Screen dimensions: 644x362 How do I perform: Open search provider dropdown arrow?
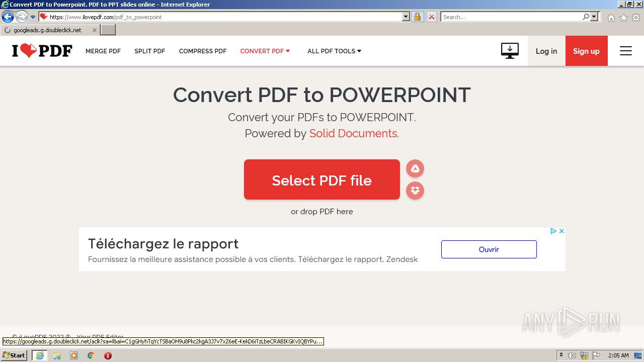coord(594,17)
